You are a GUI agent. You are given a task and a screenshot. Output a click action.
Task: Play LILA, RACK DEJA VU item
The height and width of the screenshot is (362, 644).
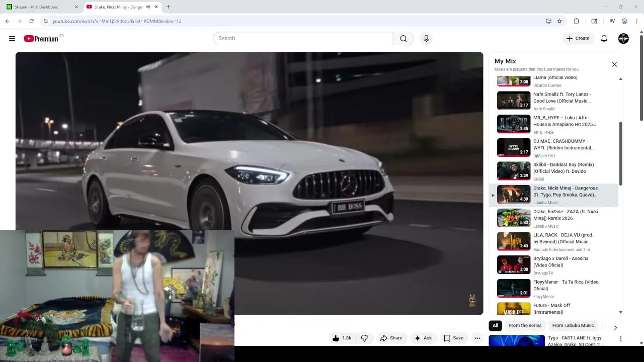coord(553,241)
